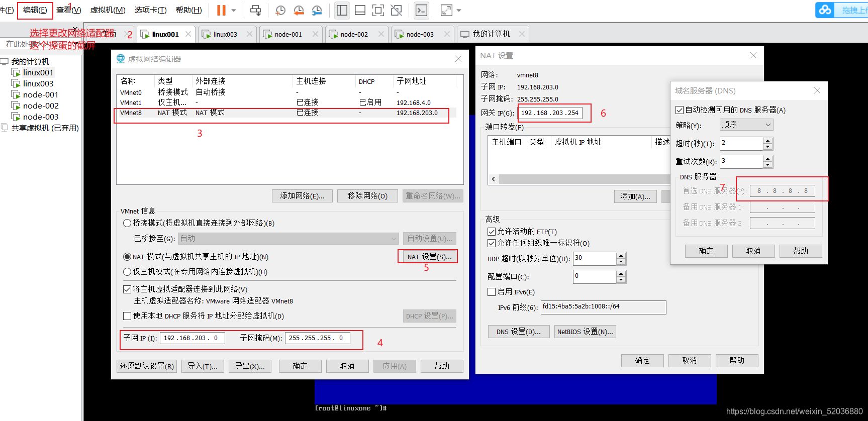The width and height of the screenshot is (868, 421).
Task: Click the take snapshot clock icon
Action: coord(280,10)
